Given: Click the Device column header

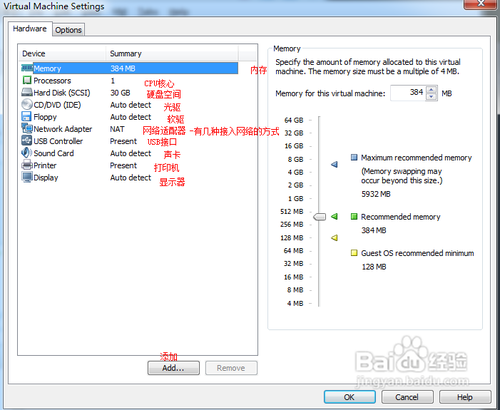Looking at the screenshot, I should (x=62, y=53).
